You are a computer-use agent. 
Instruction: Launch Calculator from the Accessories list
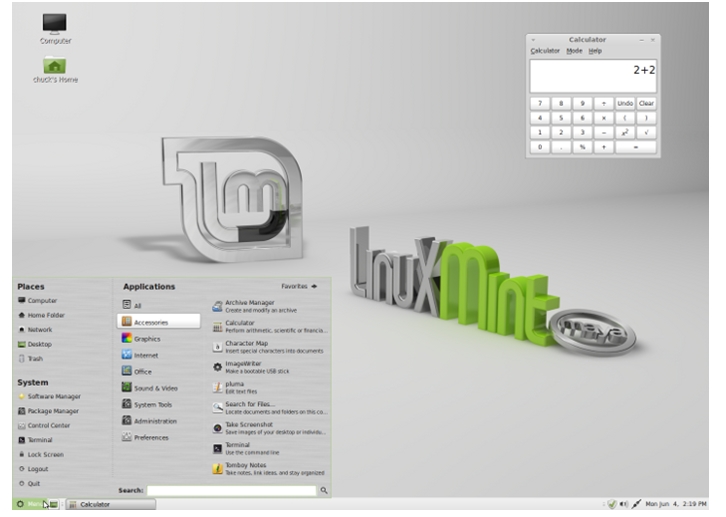click(x=270, y=326)
